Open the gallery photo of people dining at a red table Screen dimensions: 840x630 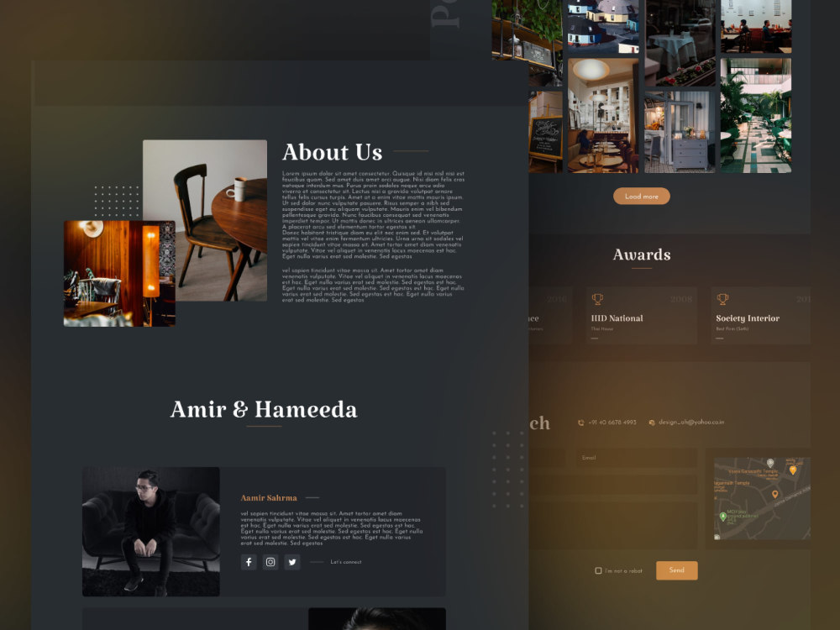(756, 26)
